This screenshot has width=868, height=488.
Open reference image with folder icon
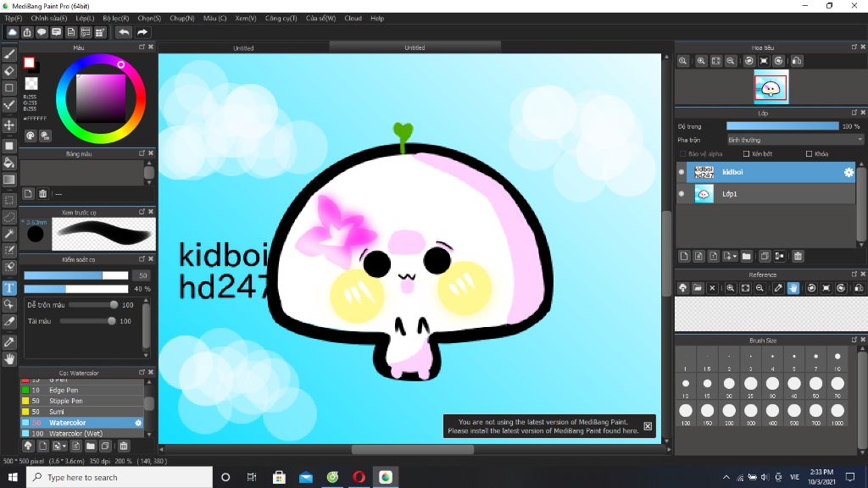point(698,288)
